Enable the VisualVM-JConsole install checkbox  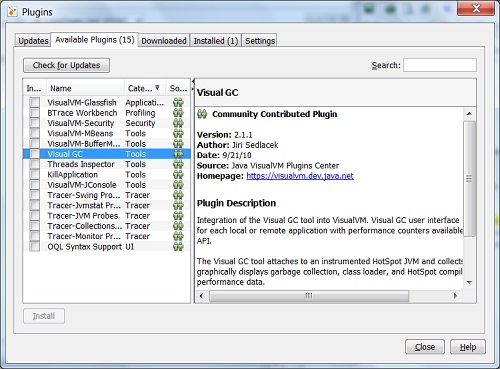tap(34, 185)
